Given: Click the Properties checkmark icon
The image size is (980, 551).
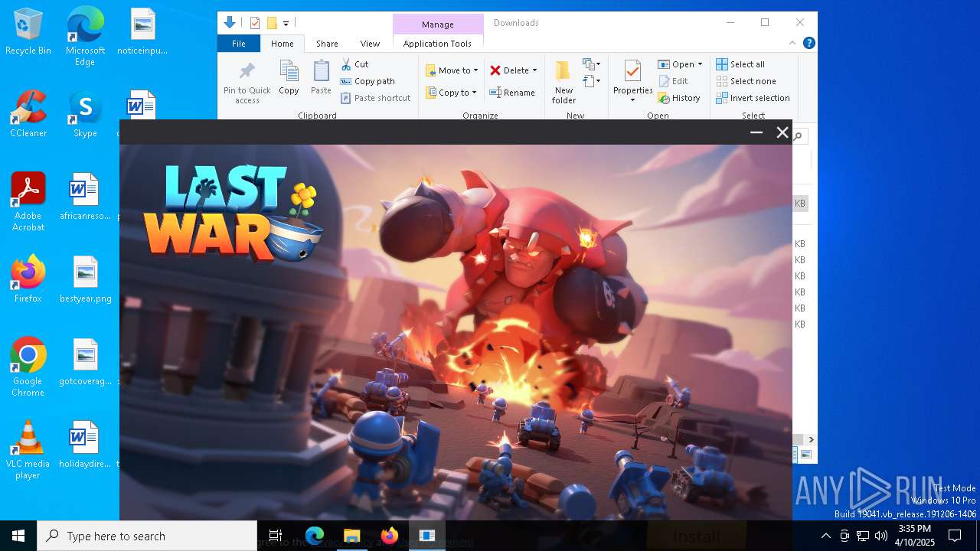Looking at the screenshot, I should [632, 71].
